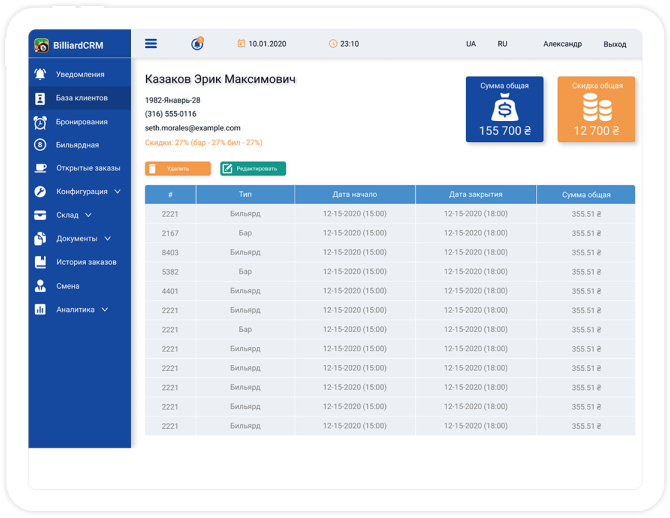Click the Выход logout link
This screenshot has height=518, width=670.
615,44
